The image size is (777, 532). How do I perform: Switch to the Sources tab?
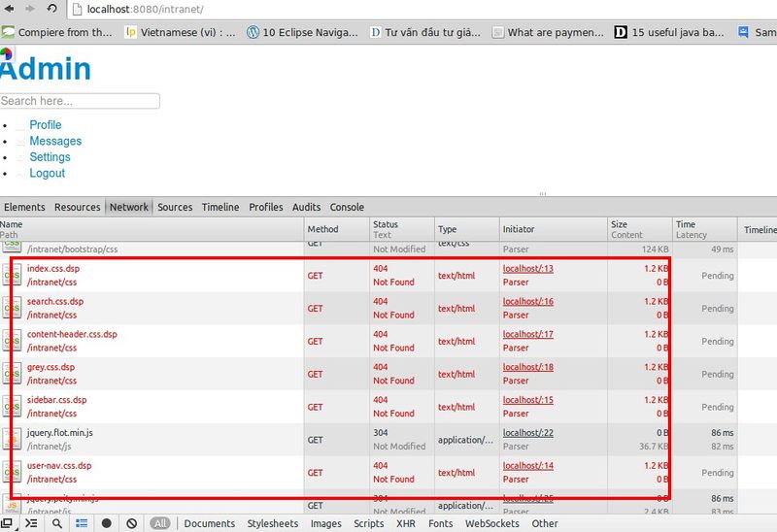(x=175, y=207)
